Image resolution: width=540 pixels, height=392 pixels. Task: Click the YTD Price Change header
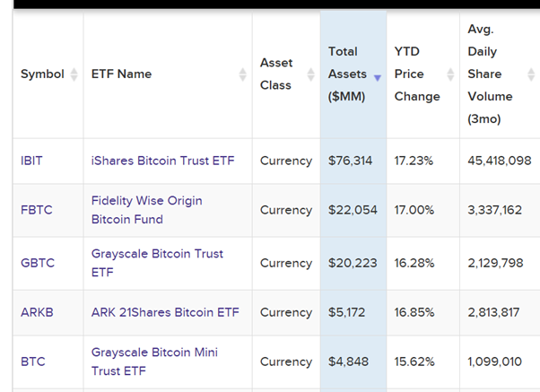(416, 74)
